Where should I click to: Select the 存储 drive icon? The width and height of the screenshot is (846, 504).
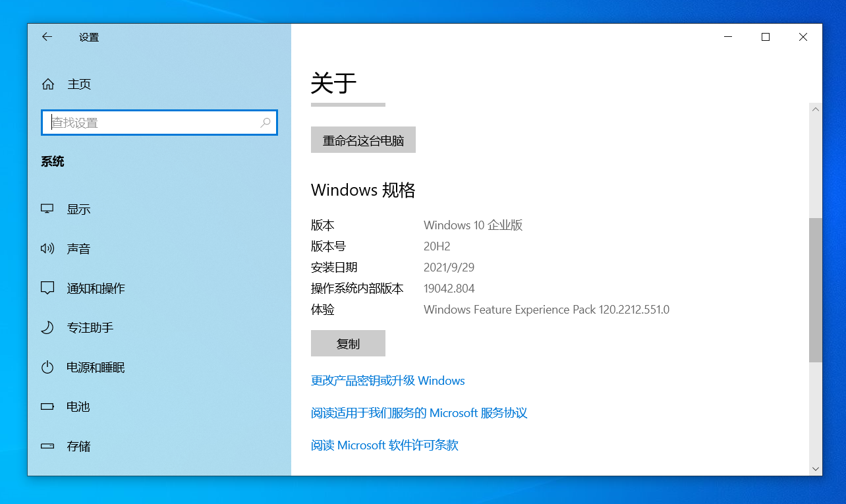click(47, 446)
